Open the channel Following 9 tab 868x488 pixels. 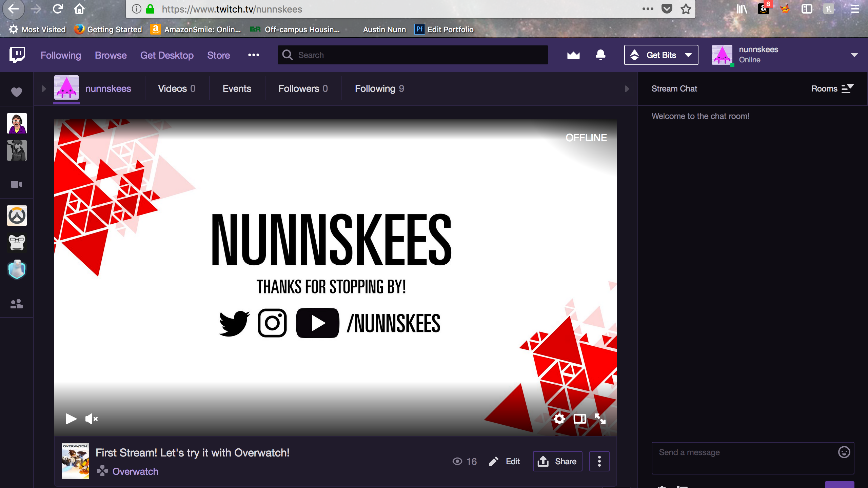tap(379, 89)
